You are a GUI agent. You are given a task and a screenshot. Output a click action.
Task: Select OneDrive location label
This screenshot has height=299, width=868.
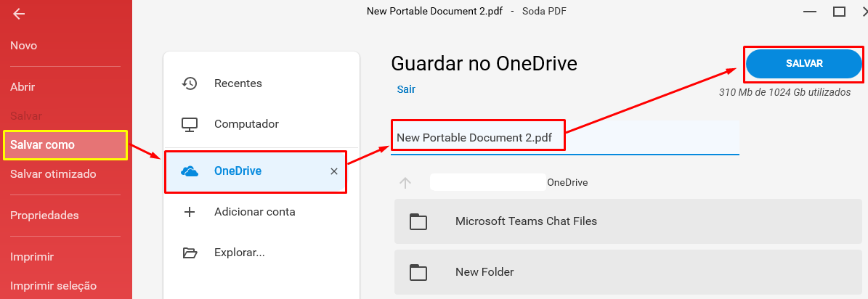(x=238, y=171)
